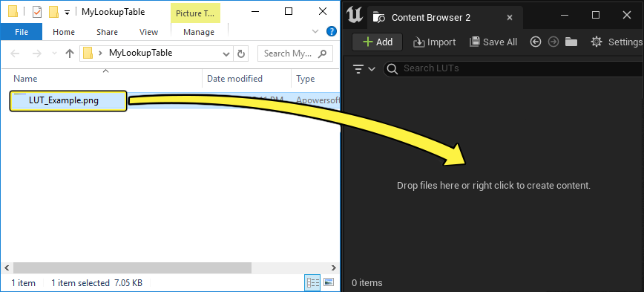644x292 pixels.
Task: Click the Add button
Action: coord(378,42)
